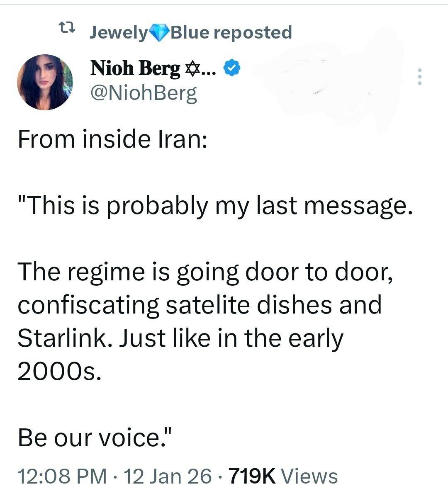
Task: Click the 12:08 PM timestamp
Action: click(62, 476)
